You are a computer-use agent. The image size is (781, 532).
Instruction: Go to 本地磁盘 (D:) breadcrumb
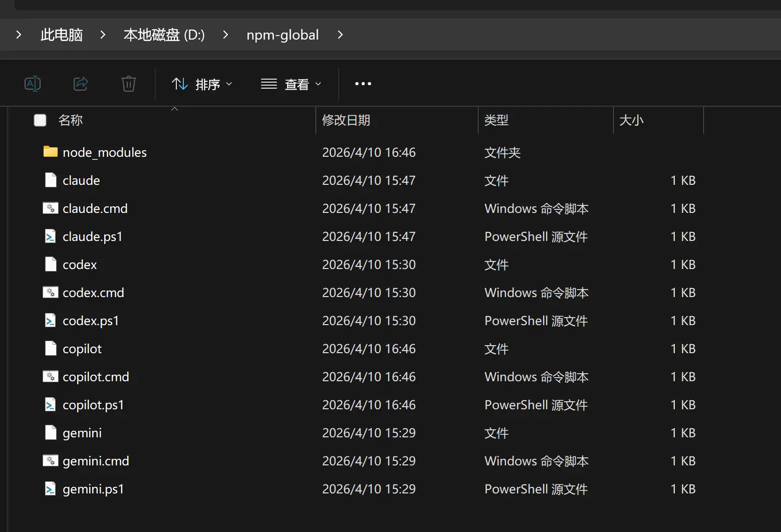164,35
